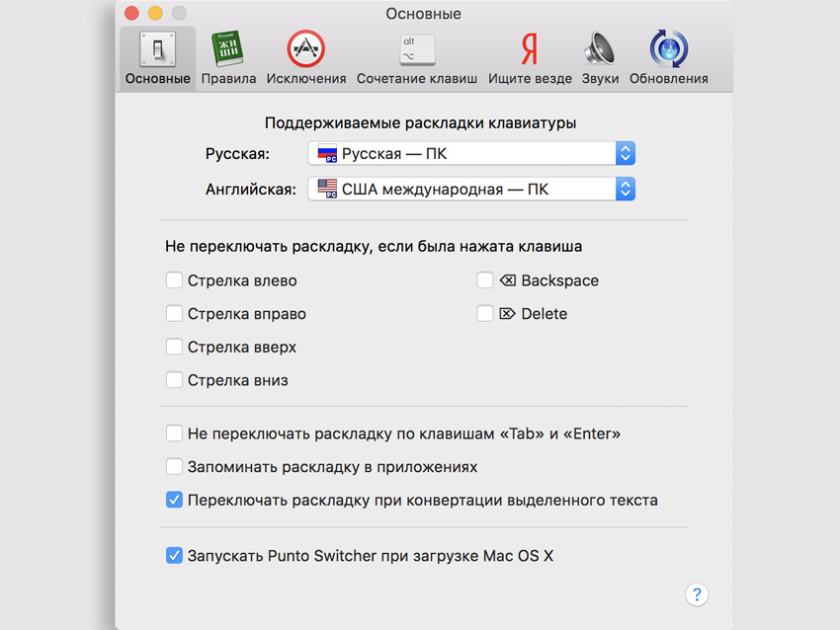This screenshot has width=840, height=630.
Task: Open the Сочетание клавиш alt key icon
Action: click(x=417, y=49)
